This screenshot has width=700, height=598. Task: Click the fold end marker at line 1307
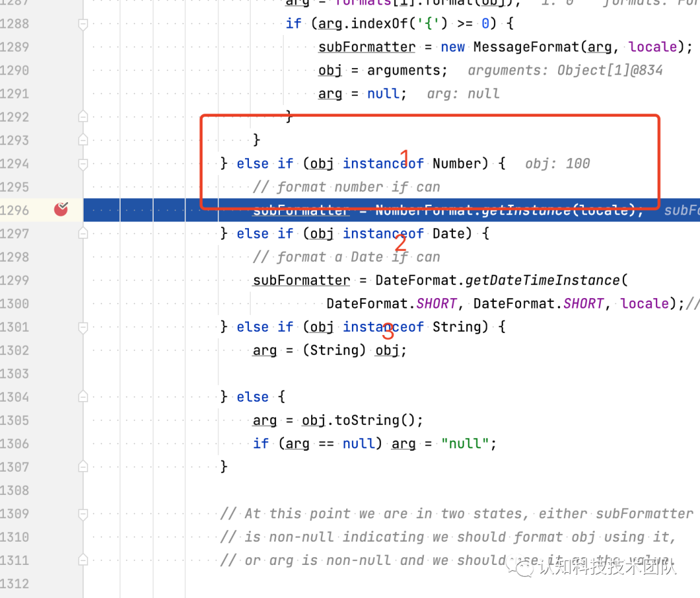coord(82,466)
